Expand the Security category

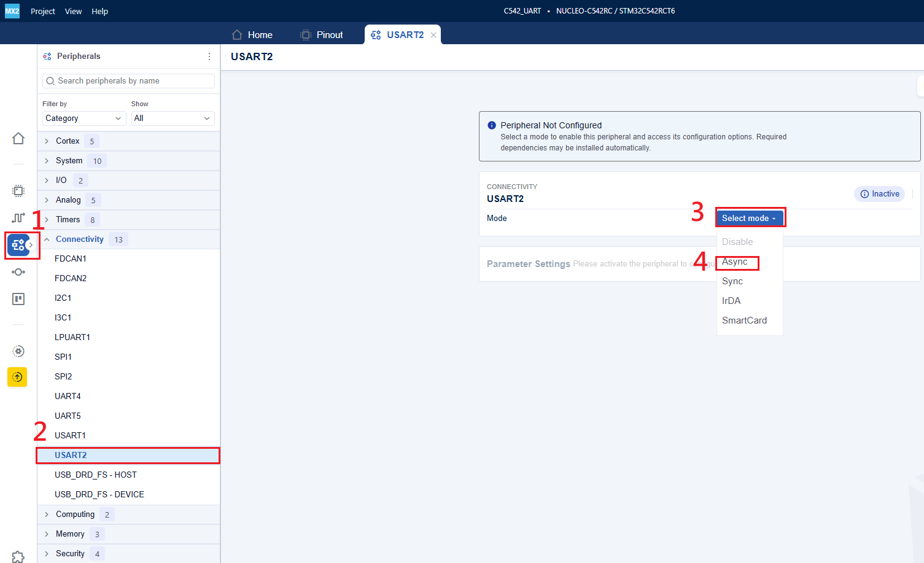(128, 554)
